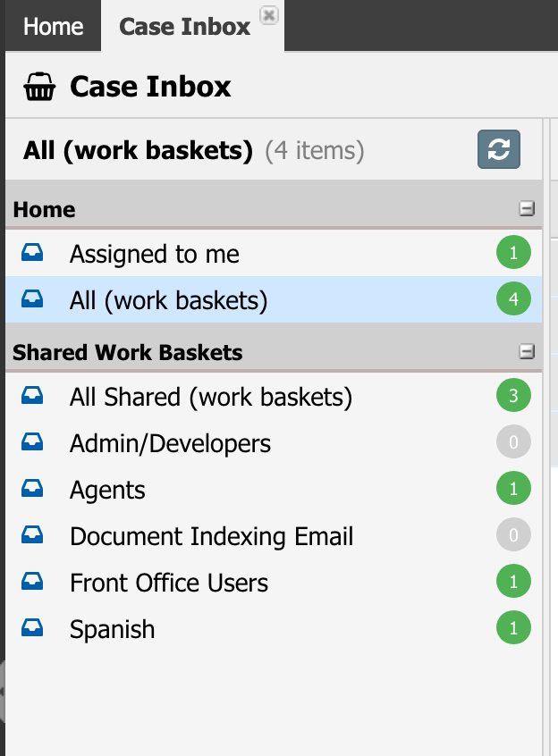The width and height of the screenshot is (558, 756).
Task: Click the inbox tray icon beside Assigned to me
Action: (x=32, y=253)
